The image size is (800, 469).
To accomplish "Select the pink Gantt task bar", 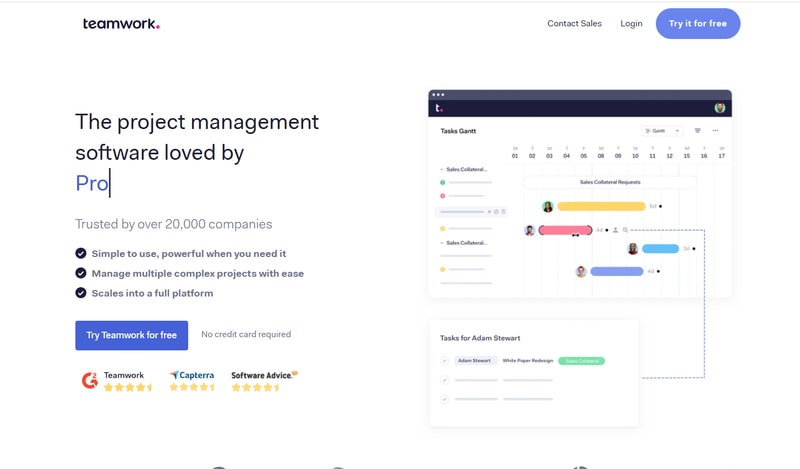I will [x=565, y=230].
